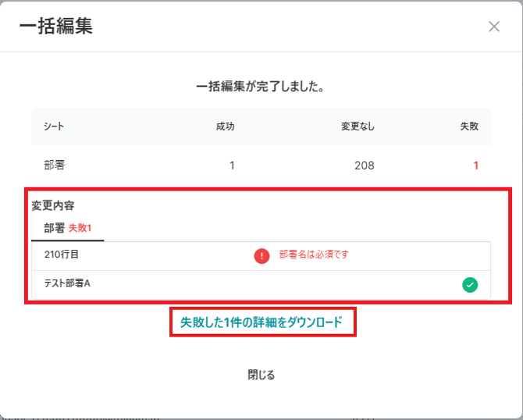Click the 一括編集が完了しました。 message
The image size is (523, 420).
261,87
